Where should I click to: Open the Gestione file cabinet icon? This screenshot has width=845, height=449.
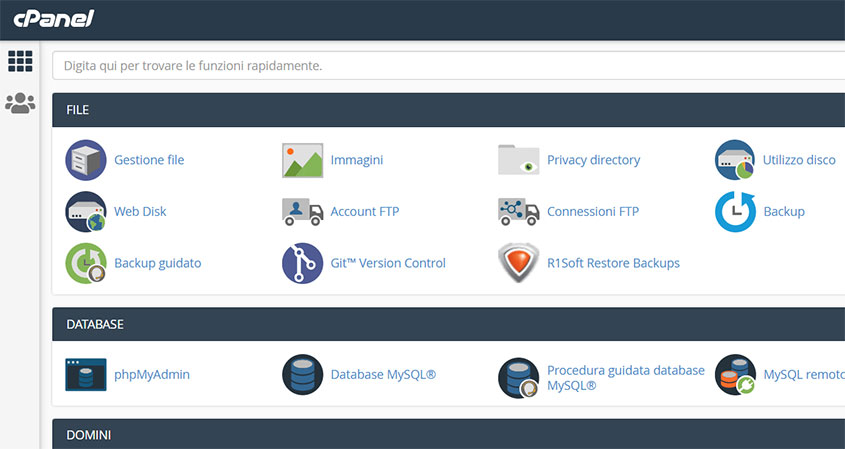pyautogui.click(x=86, y=160)
